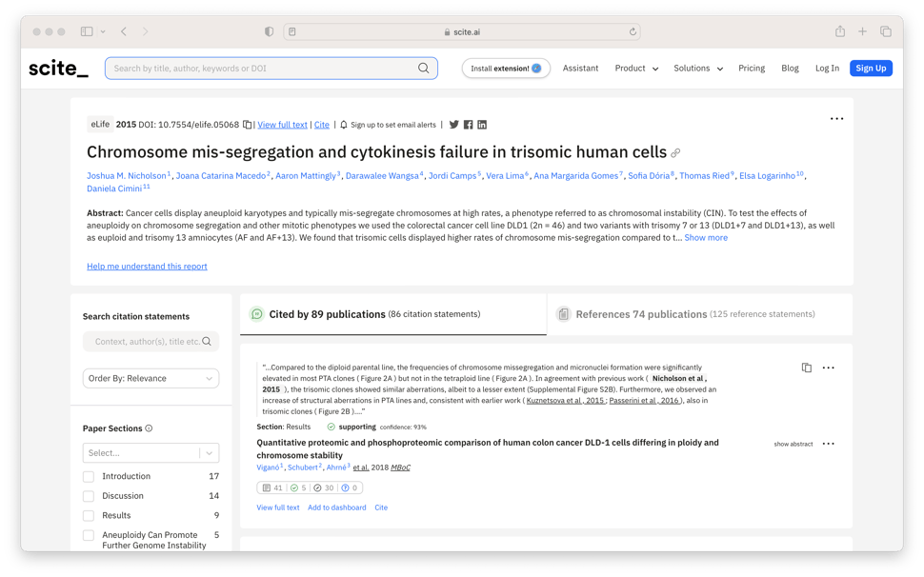
Task: Click the search magnifier icon in top bar
Action: tap(423, 69)
